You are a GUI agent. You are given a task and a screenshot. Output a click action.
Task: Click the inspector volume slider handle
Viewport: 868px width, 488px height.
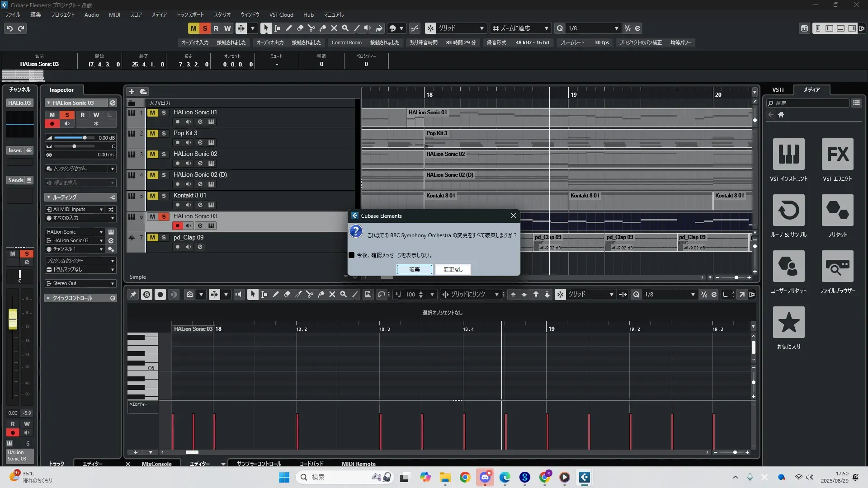84,137
